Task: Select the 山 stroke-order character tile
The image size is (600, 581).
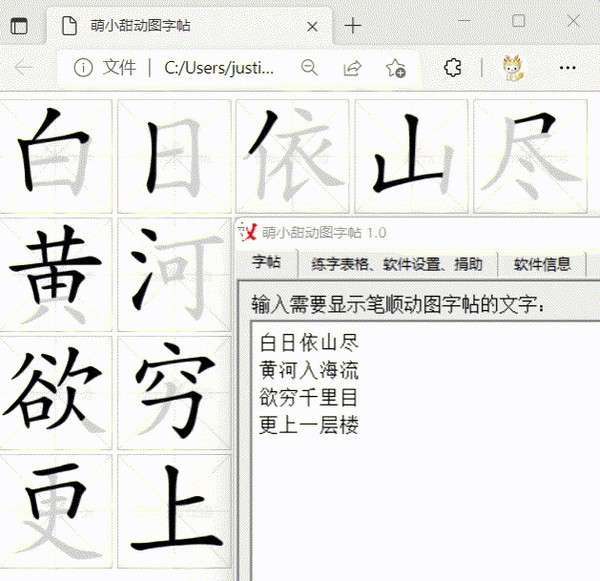Action: pyautogui.click(x=411, y=156)
